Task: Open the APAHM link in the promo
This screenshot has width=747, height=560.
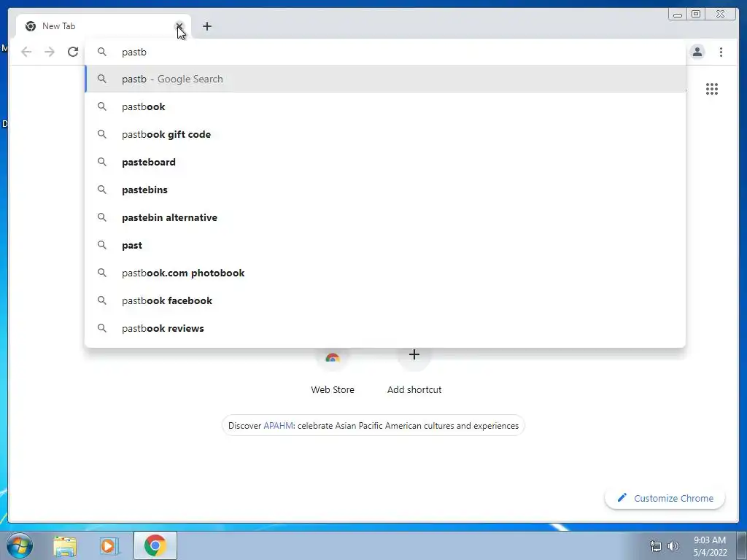Action: click(x=278, y=426)
